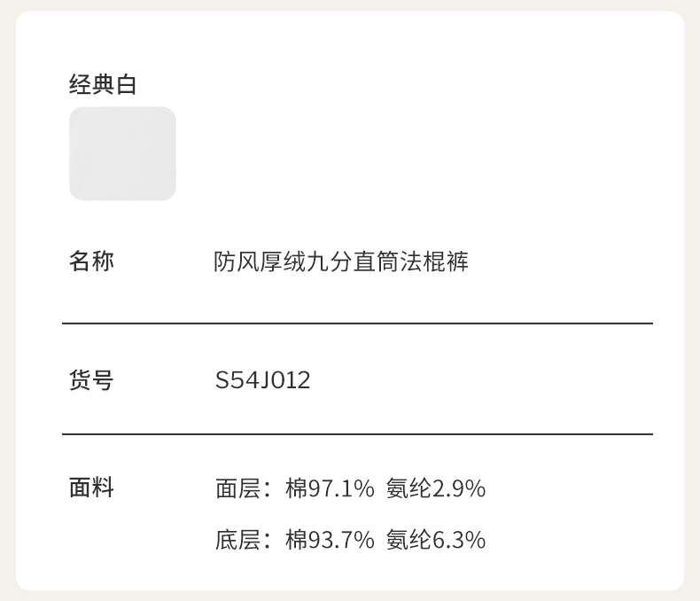Click the 面层 layer label

pyautogui.click(x=237, y=488)
